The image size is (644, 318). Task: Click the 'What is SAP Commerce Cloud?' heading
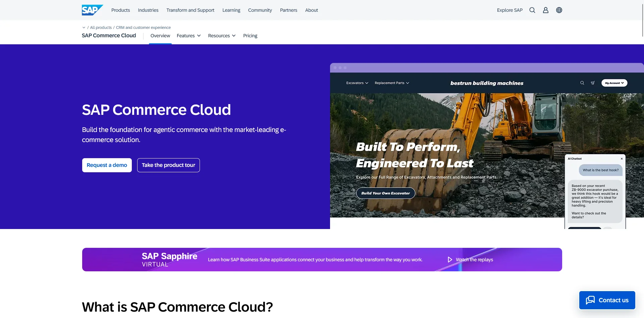point(177,307)
